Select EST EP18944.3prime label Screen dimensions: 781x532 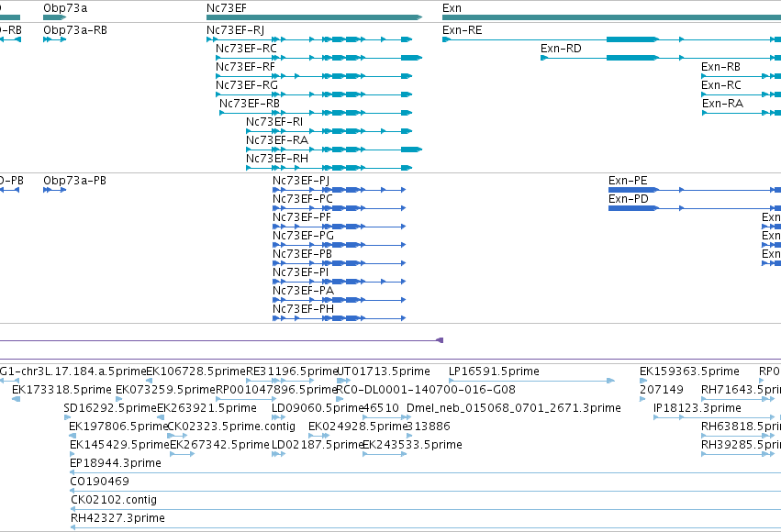(116, 463)
